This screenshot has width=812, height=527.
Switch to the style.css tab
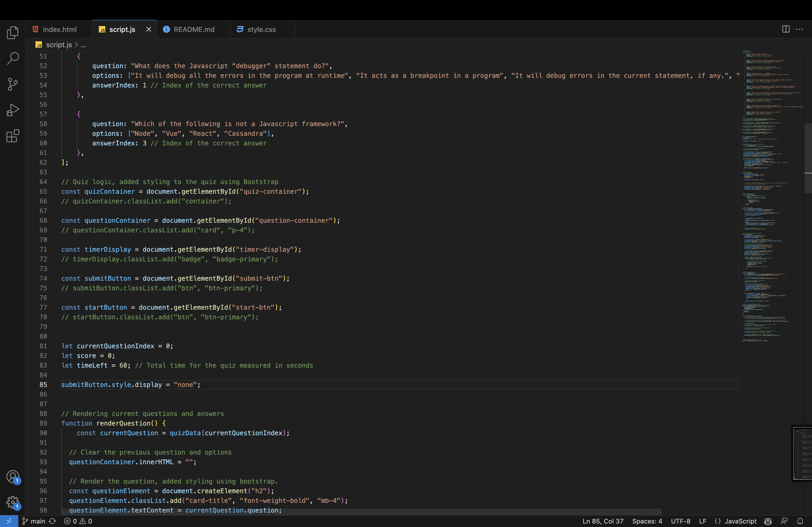click(x=261, y=29)
